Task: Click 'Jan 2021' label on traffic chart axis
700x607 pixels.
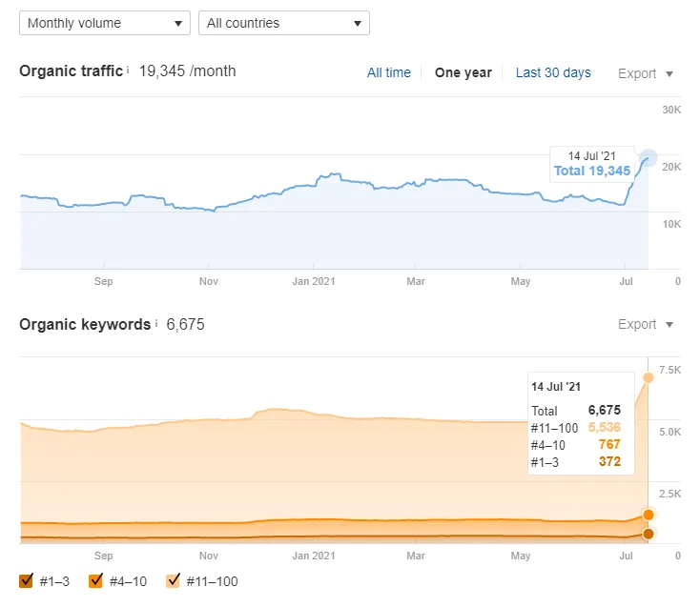Action: [314, 281]
